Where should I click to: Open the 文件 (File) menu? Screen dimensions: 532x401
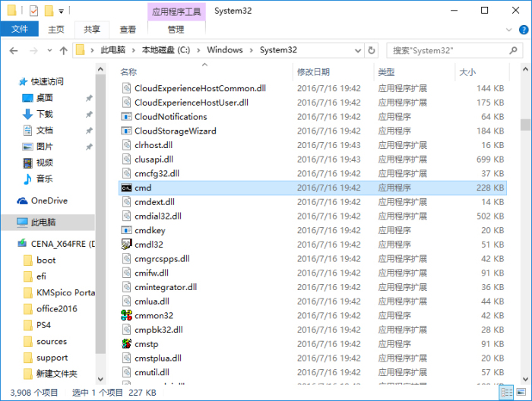(20, 29)
